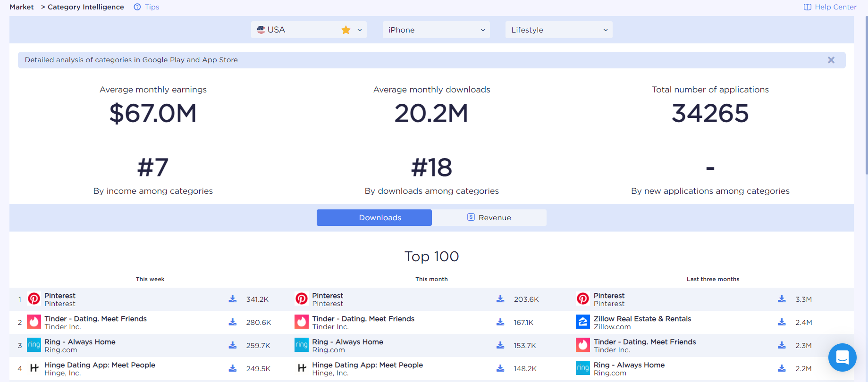The width and height of the screenshot is (868, 382).
Task: Switch to the Revenue tab
Action: pos(489,217)
